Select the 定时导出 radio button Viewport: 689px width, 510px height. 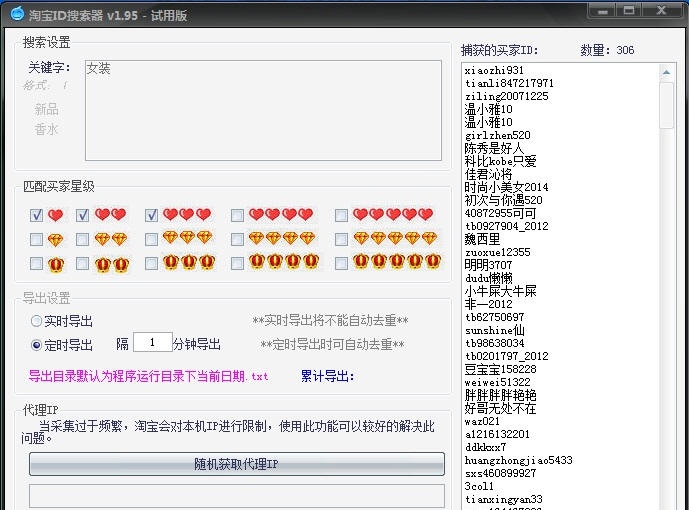36,345
